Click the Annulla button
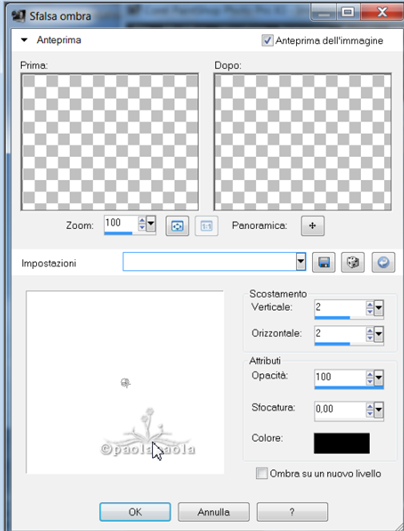Screen dimensions: 404x531 coord(214,512)
